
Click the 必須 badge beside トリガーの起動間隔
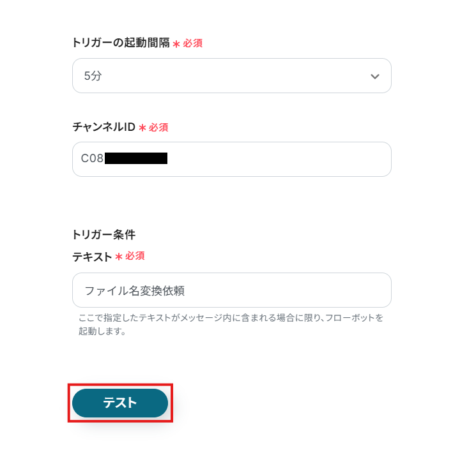click(193, 43)
